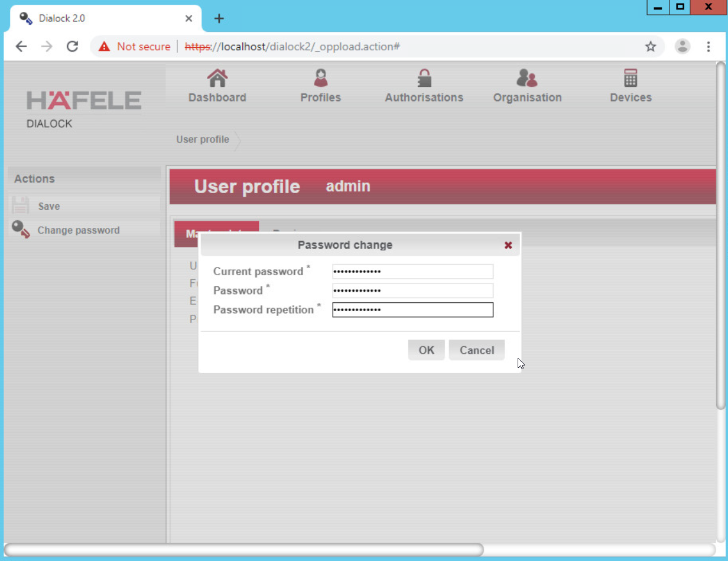Click the new Password input field

[x=412, y=291]
